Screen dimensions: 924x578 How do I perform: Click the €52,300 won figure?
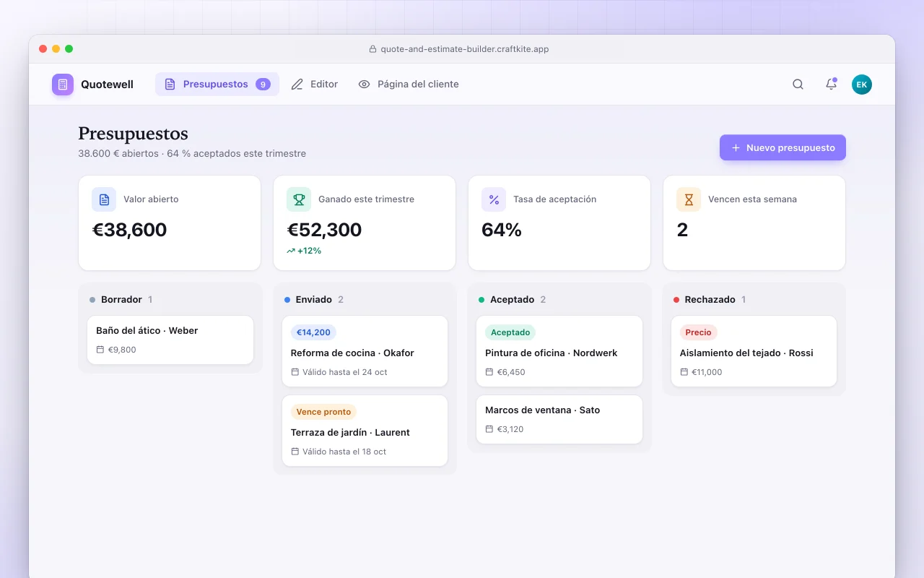[324, 230]
